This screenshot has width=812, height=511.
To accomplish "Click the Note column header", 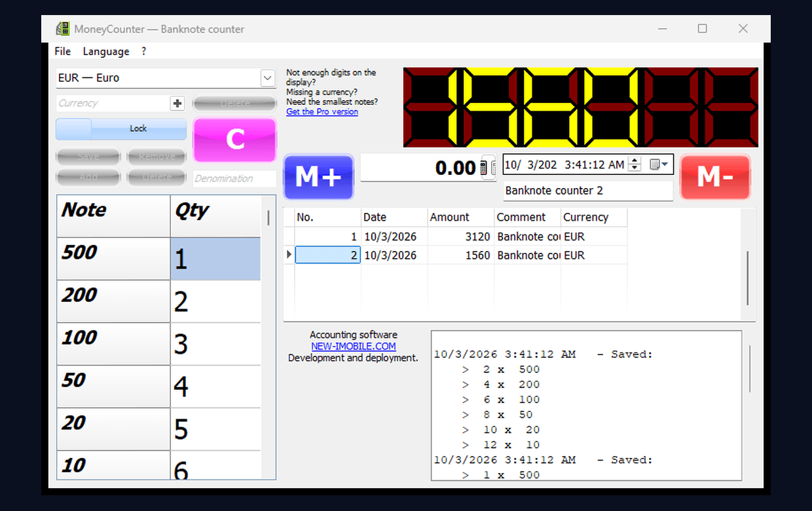I will point(113,216).
